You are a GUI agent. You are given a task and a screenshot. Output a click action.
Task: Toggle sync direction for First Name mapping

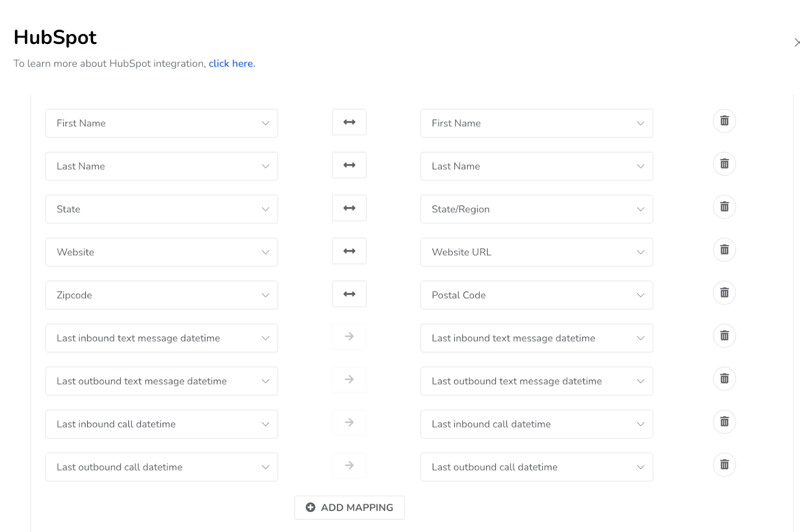[349, 122]
